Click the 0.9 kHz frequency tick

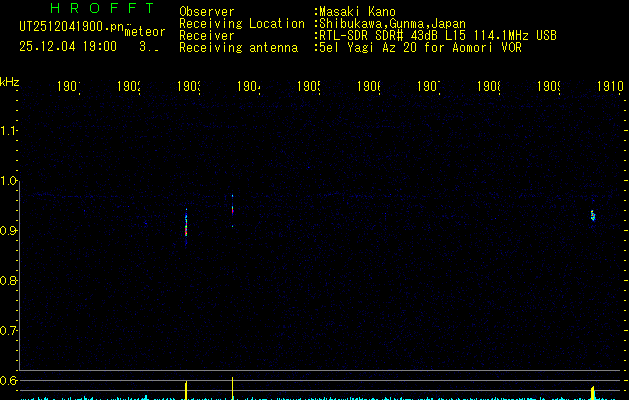(9, 231)
